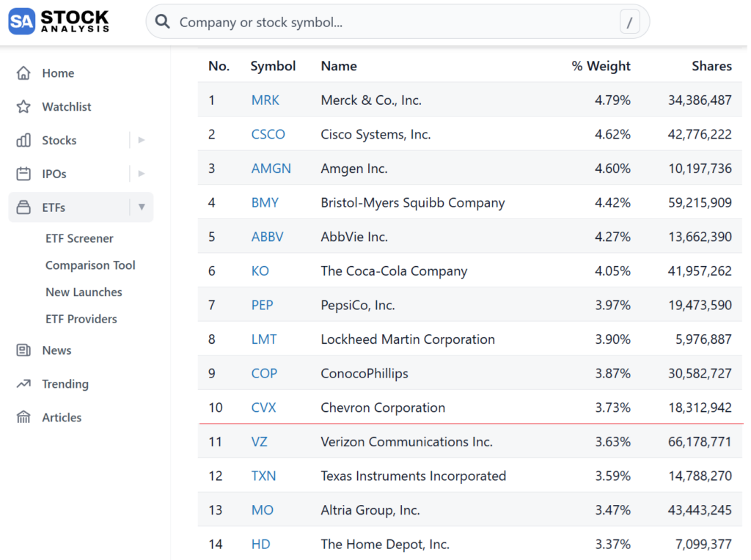Click the Trending arrow icon
Image resolution: width=751 pixels, height=560 pixels.
click(x=23, y=384)
